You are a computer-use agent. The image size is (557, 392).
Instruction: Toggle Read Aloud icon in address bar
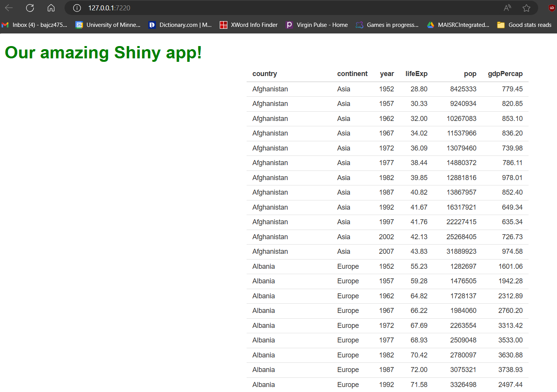[507, 8]
